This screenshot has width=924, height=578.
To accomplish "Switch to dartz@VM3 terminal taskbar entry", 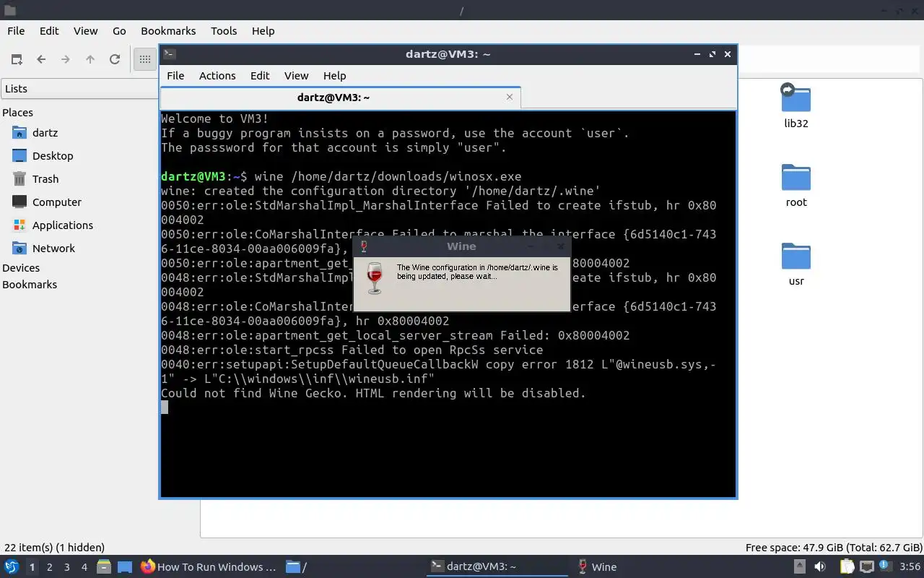I will (497, 567).
